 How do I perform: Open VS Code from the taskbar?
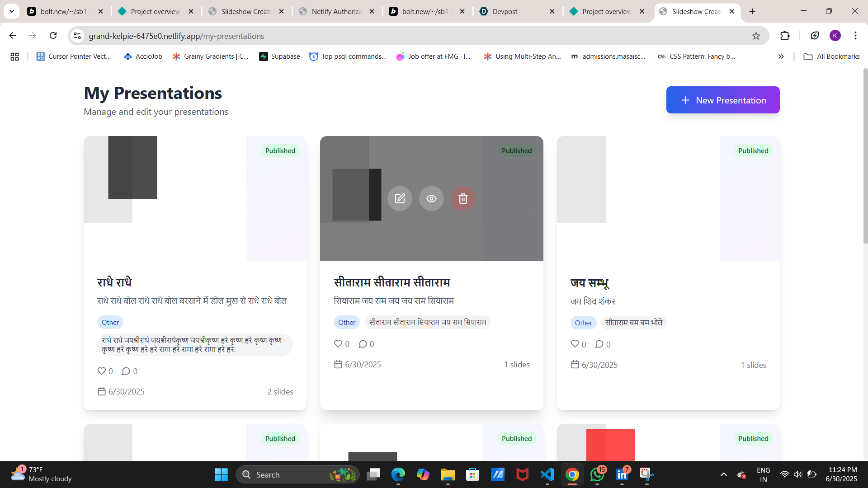[x=547, y=474]
